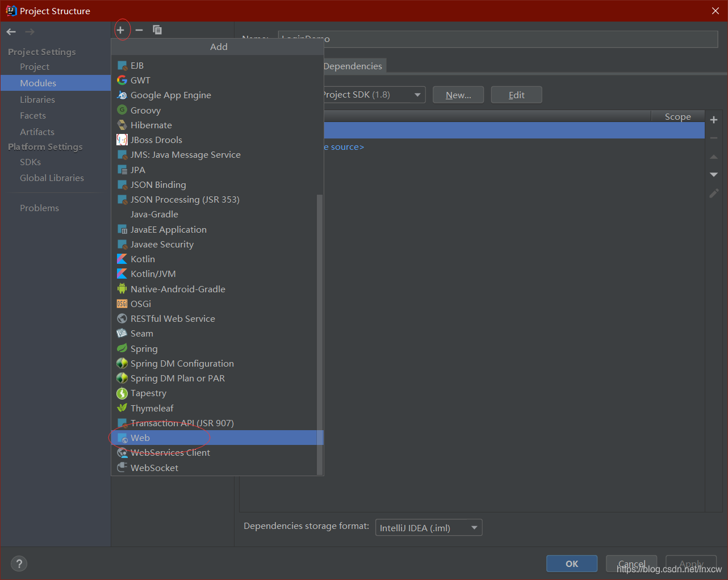Go forward with the right arrow

tap(30, 32)
